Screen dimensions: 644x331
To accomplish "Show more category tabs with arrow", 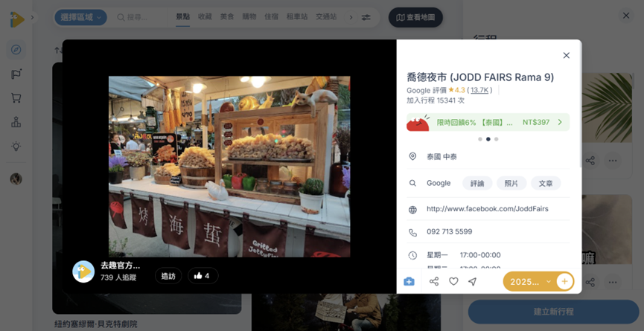I will coord(351,17).
